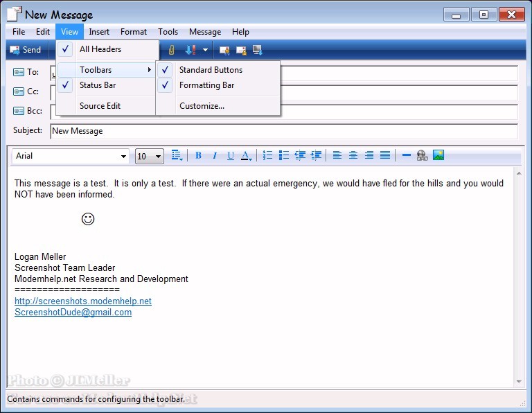Click the Bold formatting icon
Viewport: 532px width, 413px height.
(198, 156)
